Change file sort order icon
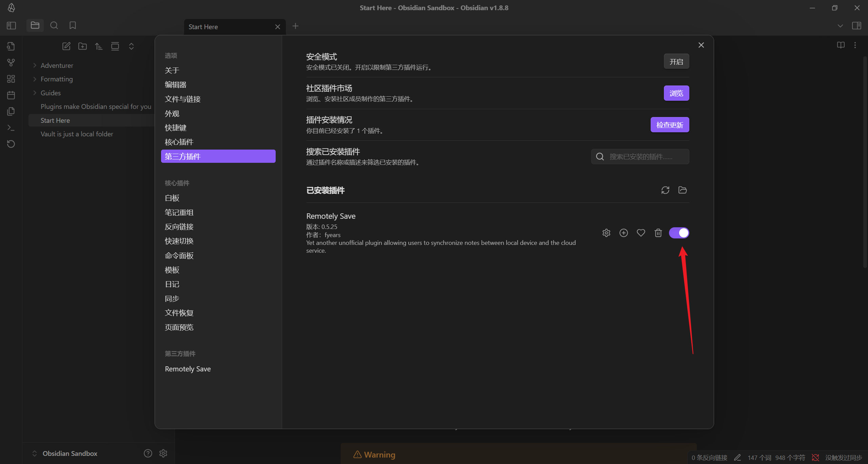The width and height of the screenshot is (868, 464). 99,46
